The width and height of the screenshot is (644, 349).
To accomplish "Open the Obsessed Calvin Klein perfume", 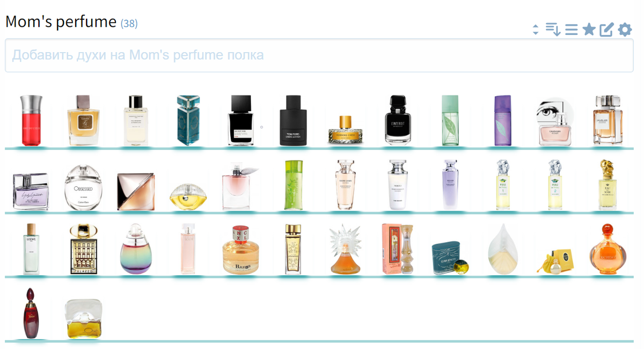I will (83, 188).
